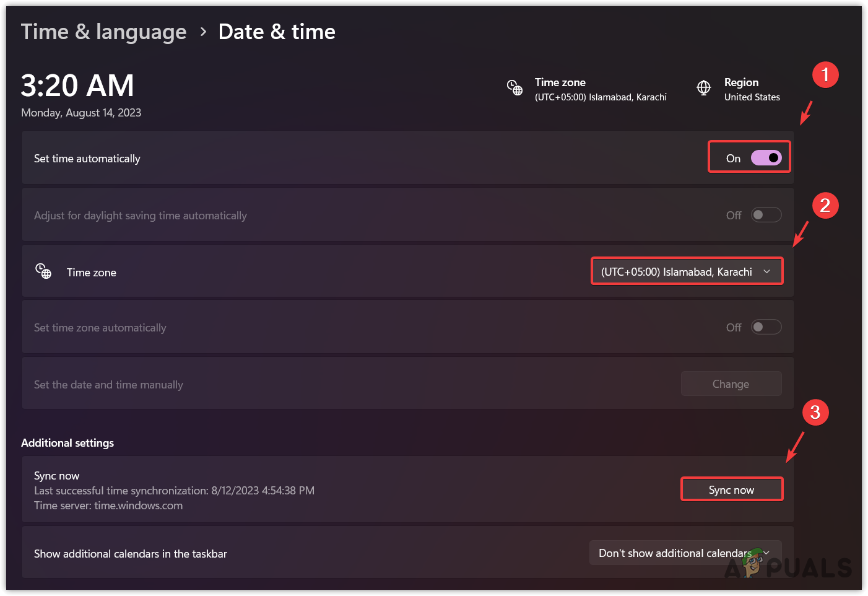Click the chevron arrow in time zone combo box

(767, 271)
